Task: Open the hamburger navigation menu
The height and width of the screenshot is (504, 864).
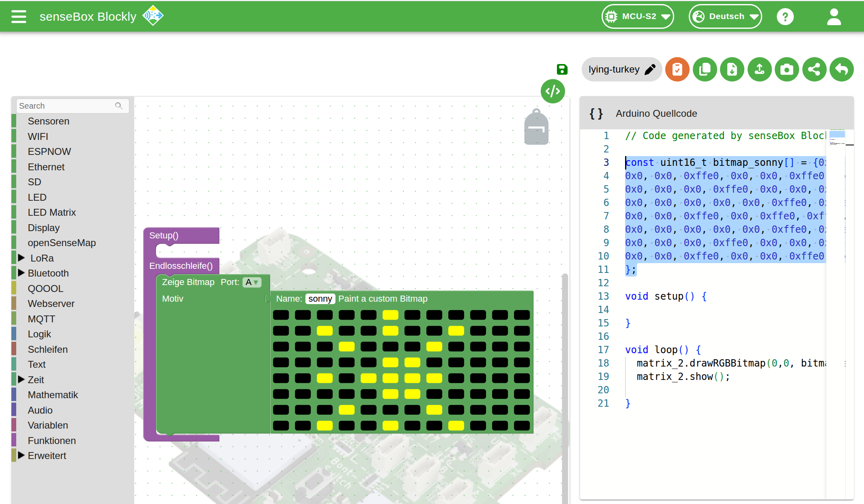Action: pyautogui.click(x=19, y=17)
